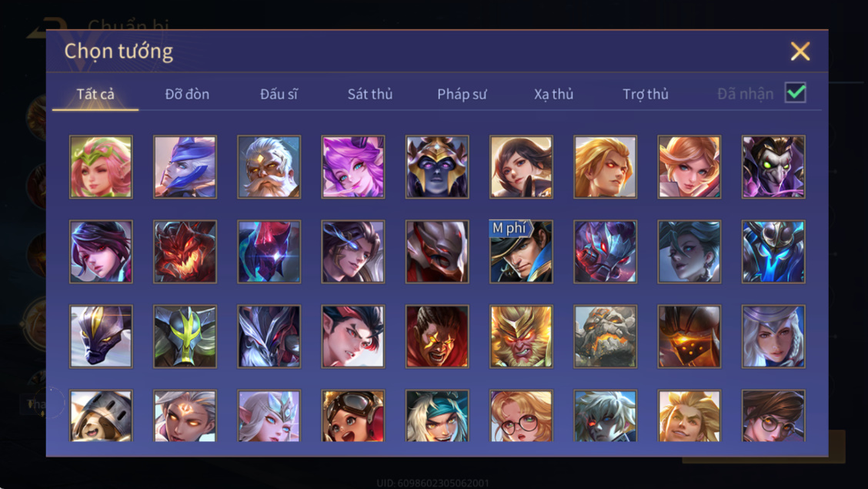The height and width of the screenshot is (489, 868).
Task: Select the pink-haired hero with leaf crown
Action: tap(101, 166)
